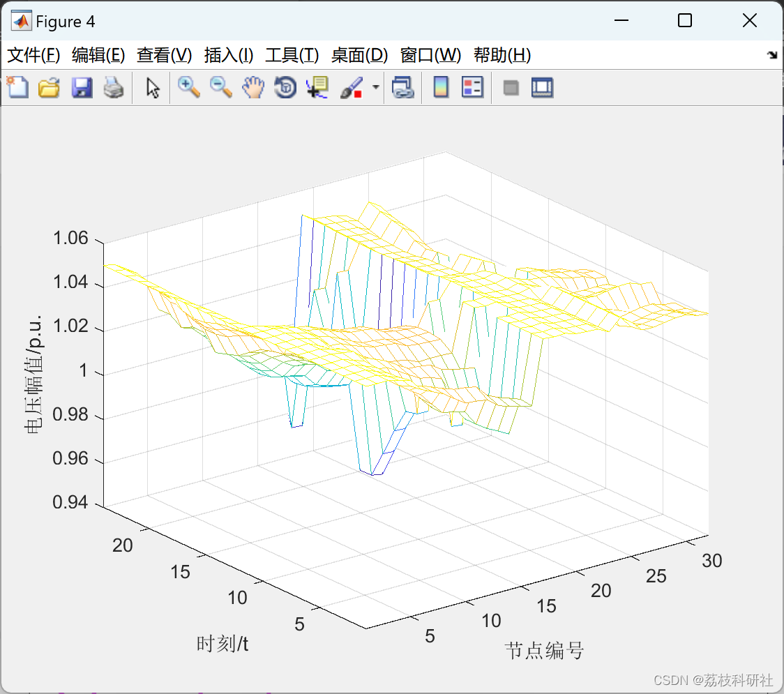
Task: Select the Brush data tool
Action: click(x=352, y=87)
